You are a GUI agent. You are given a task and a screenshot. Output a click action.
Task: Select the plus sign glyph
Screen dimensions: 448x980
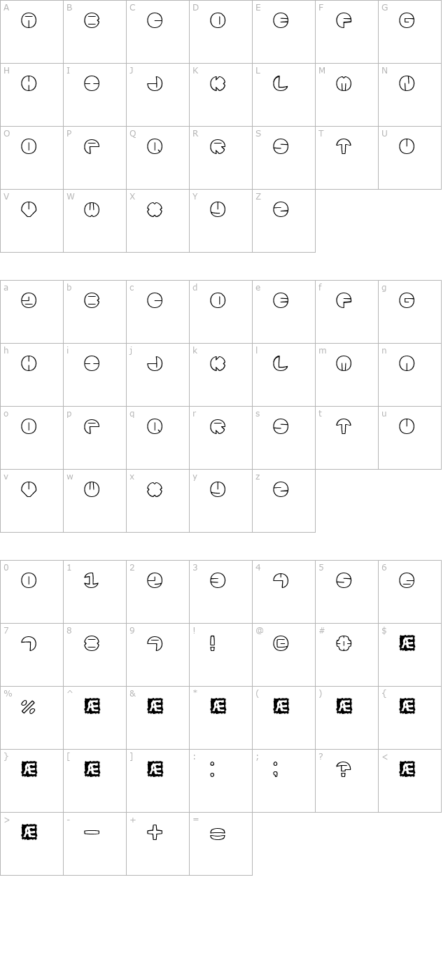tap(154, 832)
